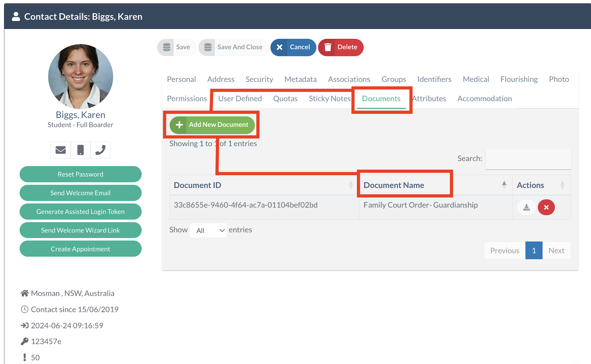Open the Medical tab
This screenshot has height=364, width=591.
point(476,79)
